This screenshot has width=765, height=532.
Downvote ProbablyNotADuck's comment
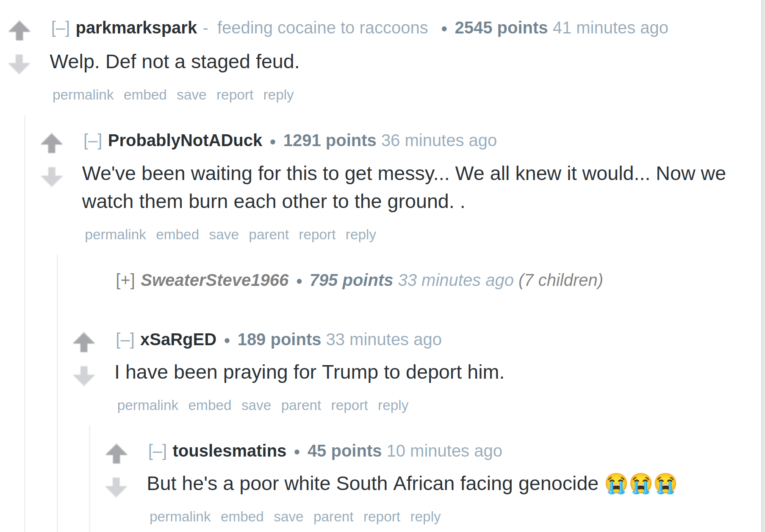coord(52,177)
